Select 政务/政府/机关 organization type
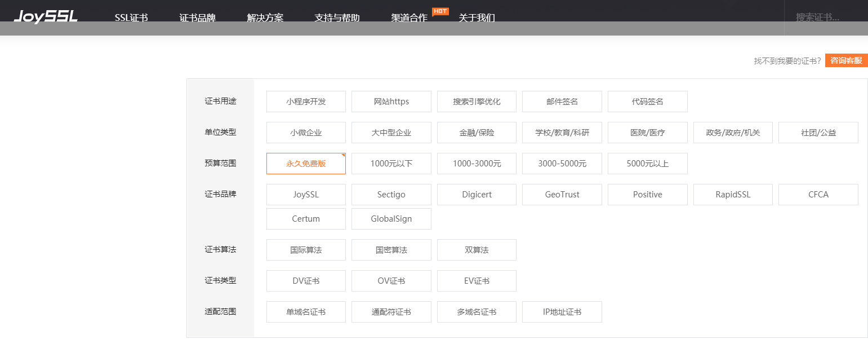This screenshot has width=868, height=348. pos(733,133)
